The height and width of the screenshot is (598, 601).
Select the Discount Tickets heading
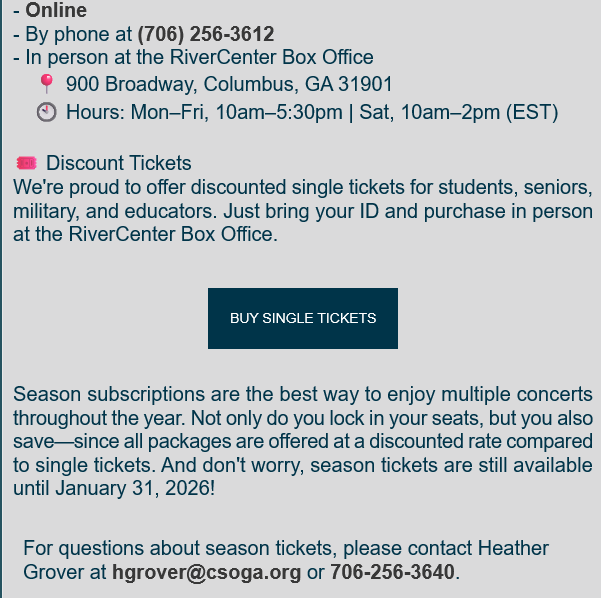pos(119,163)
